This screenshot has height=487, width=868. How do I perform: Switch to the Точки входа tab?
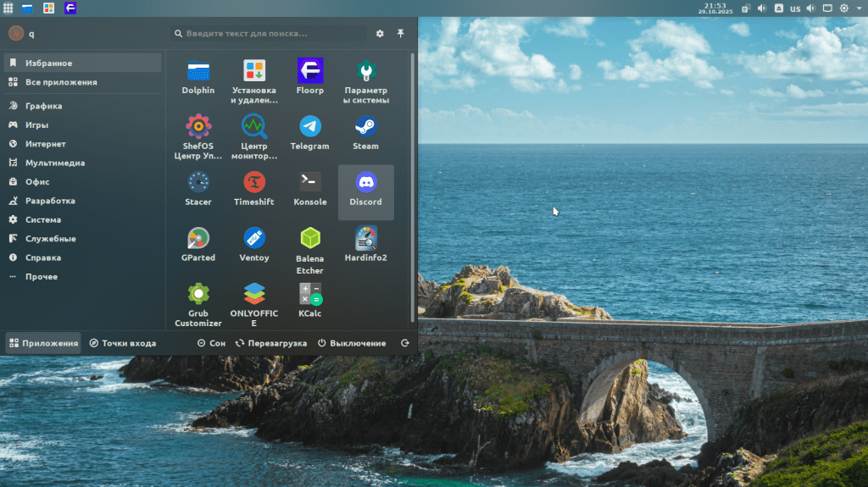click(123, 344)
